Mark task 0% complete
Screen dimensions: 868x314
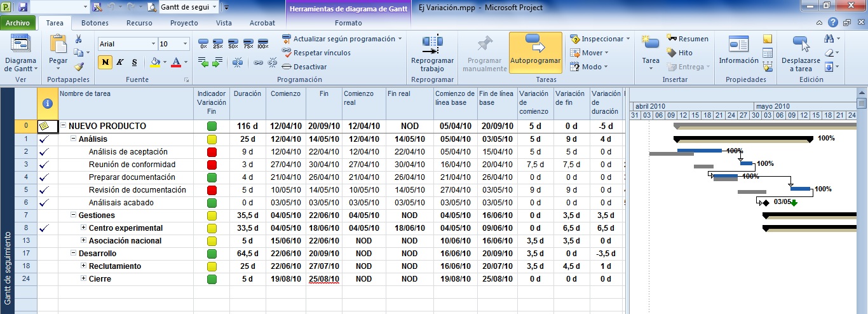(x=203, y=44)
